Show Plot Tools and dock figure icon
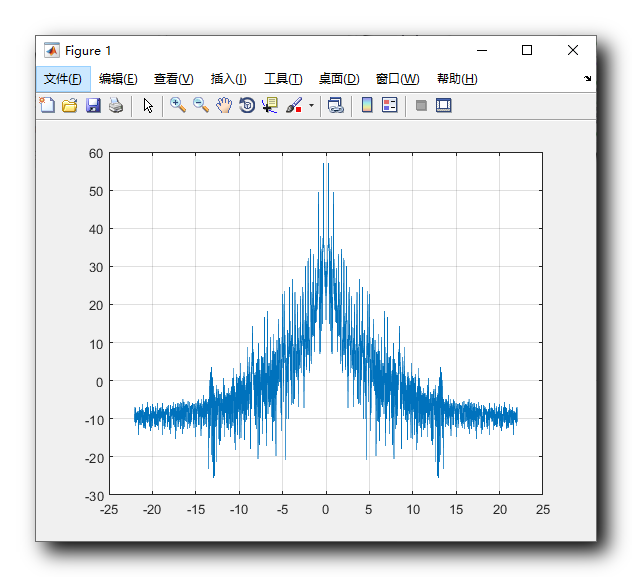This screenshot has height=577, width=632. pos(443,106)
